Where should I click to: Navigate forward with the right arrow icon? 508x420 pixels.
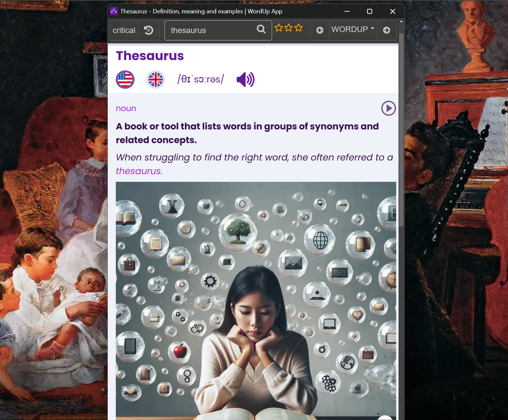click(x=387, y=30)
